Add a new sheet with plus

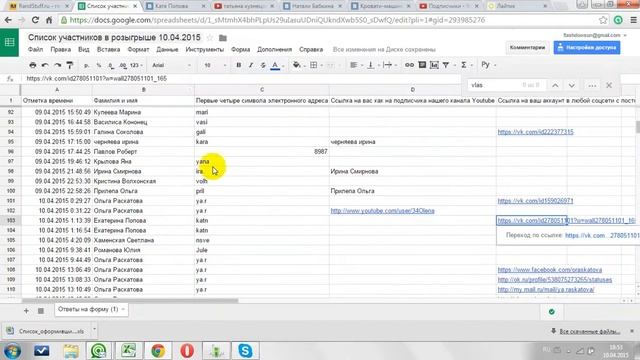(26, 311)
